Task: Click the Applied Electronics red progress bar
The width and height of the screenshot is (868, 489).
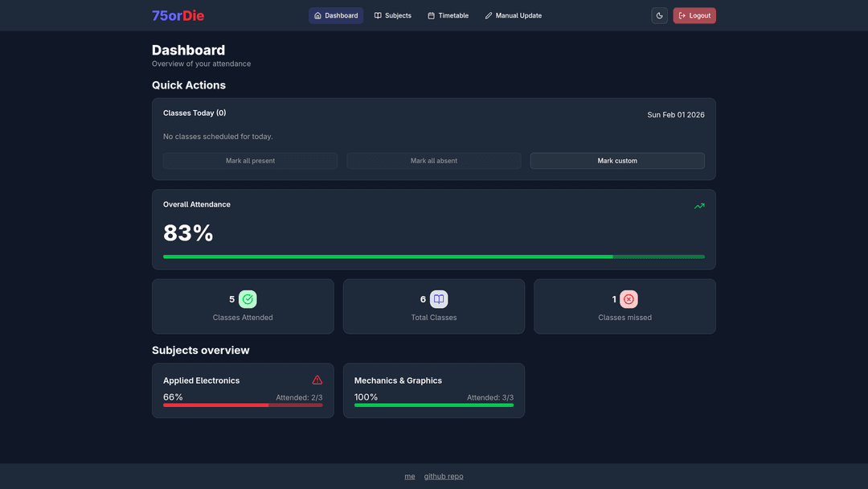Action: tap(243, 405)
